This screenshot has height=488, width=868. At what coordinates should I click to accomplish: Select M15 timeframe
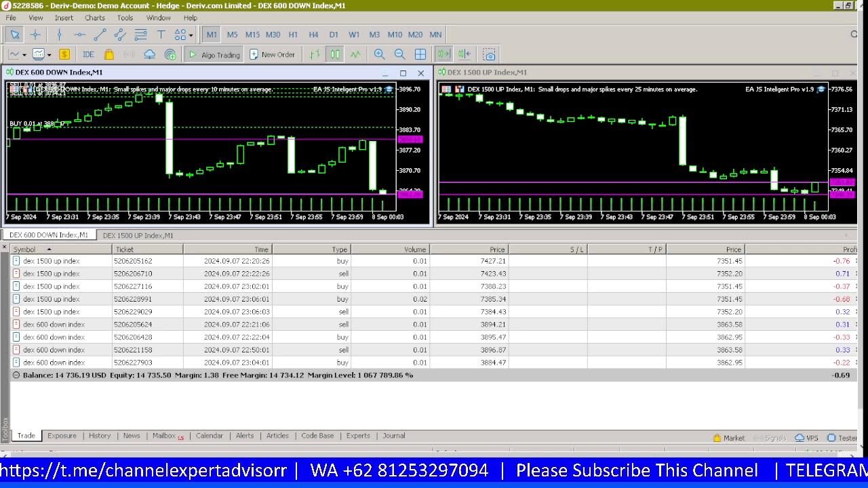252,35
